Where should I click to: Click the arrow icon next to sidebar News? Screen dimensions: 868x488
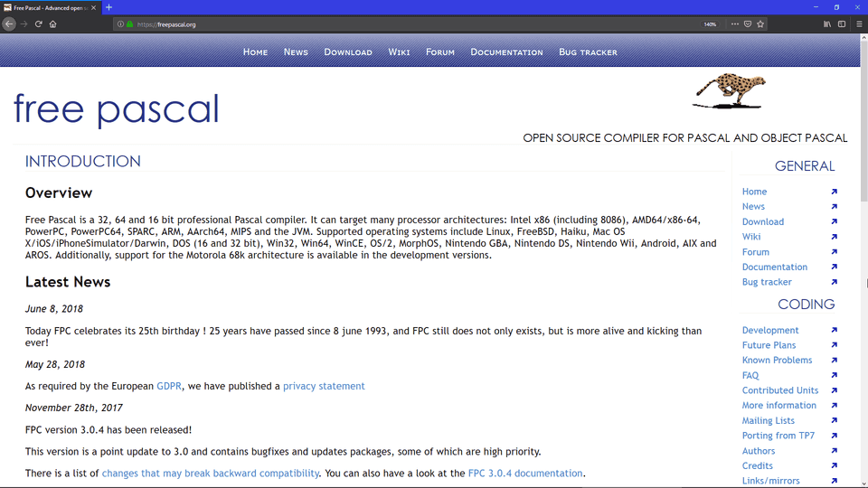pyautogui.click(x=835, y=206)
